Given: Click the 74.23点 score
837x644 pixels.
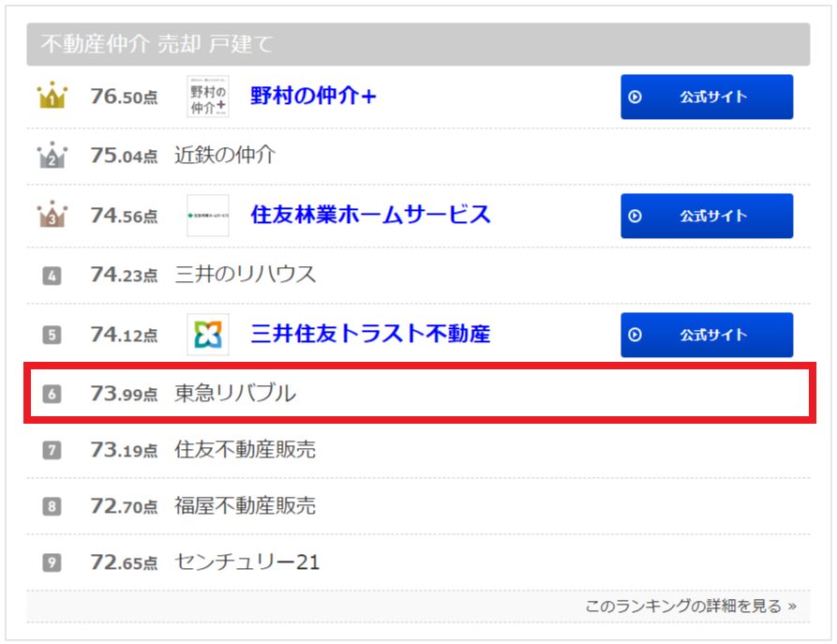Looking at the screenshot, I should point(124,275).
